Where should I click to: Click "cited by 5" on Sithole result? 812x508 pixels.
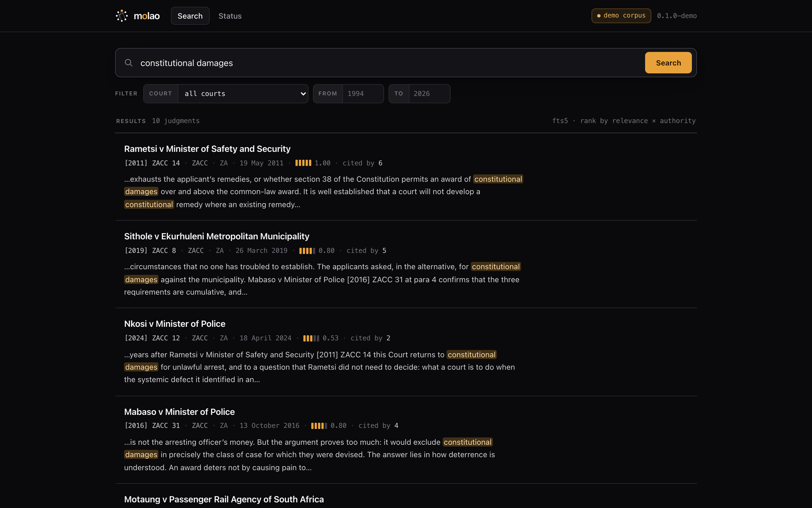click(x=367, y=251)
